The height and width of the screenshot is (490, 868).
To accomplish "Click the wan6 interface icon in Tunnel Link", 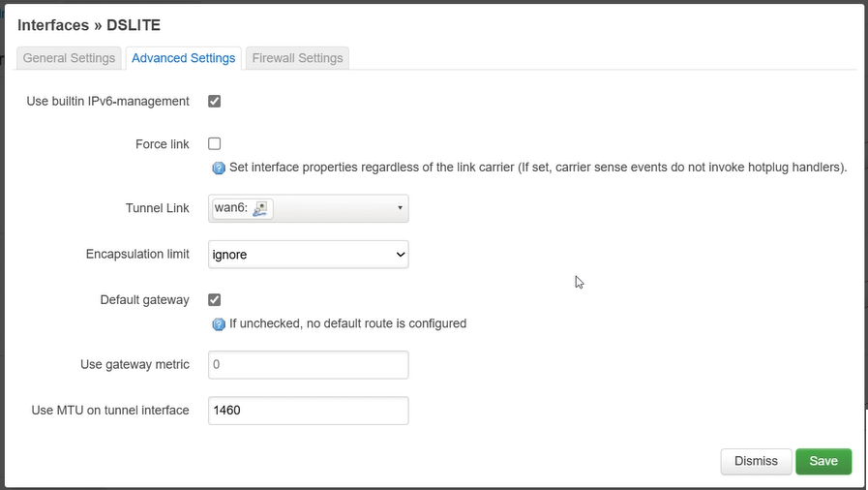I will pos(259,208).
